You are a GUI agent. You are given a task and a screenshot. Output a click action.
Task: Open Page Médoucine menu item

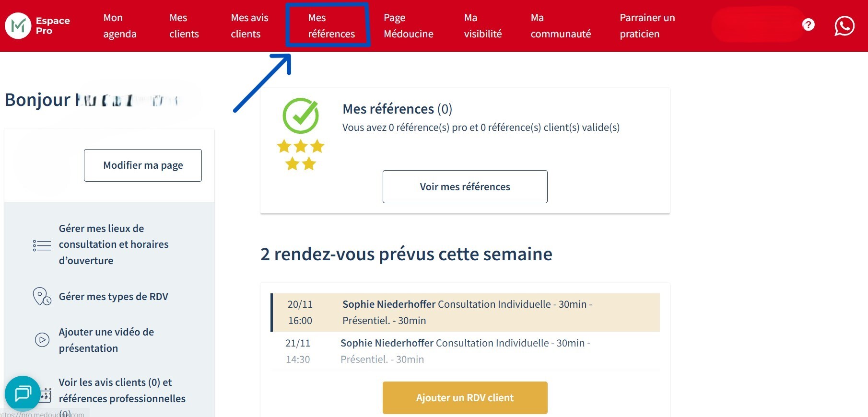click(x=408, y=26)
